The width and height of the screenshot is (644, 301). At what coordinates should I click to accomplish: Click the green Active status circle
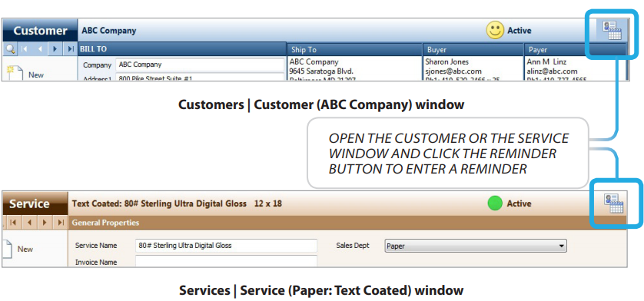coord(495,203)
